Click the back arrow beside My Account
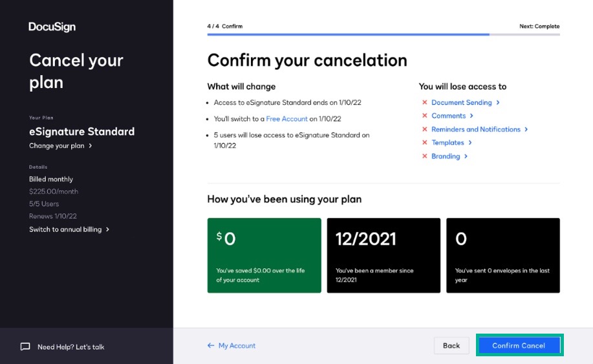 (x=211, y=345)
